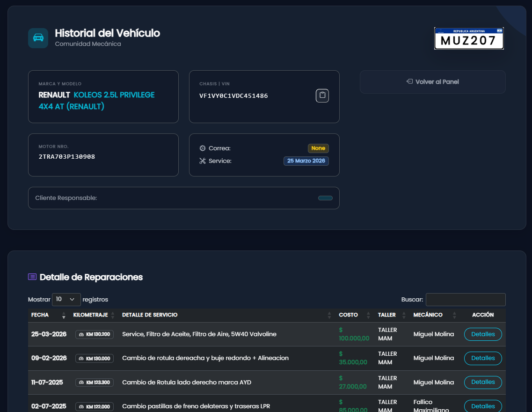The width and height of the screenshot is (532, 412).
Task: Open the Mostrar registros count dropdown
Action: (x=66, y=299)
